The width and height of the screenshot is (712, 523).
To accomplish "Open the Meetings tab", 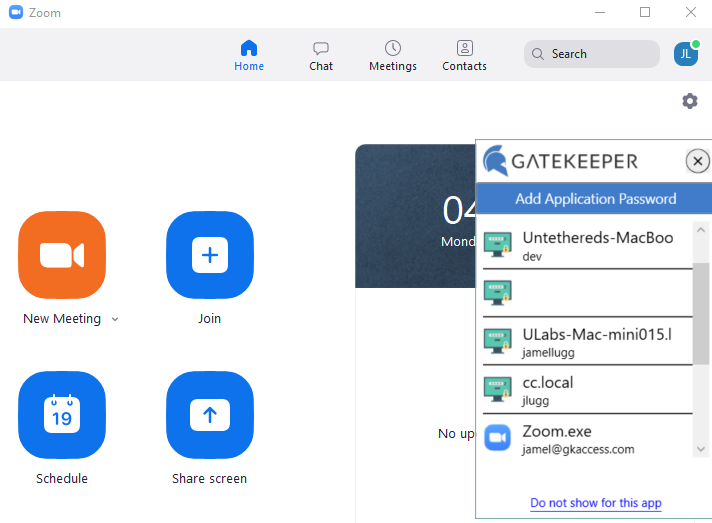I will pyautogui.click(x=393, y=55).
